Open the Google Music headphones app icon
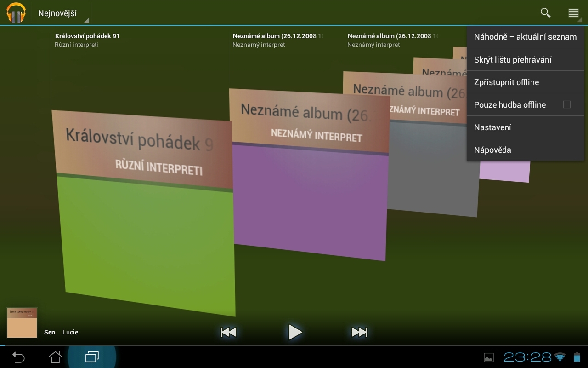The image size is (588, 368). point(16,13)
